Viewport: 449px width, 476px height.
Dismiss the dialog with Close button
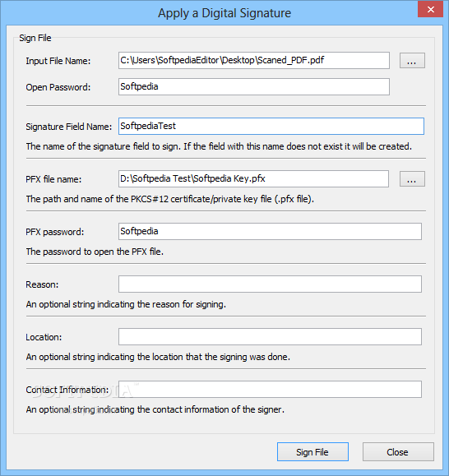(398, 451)
